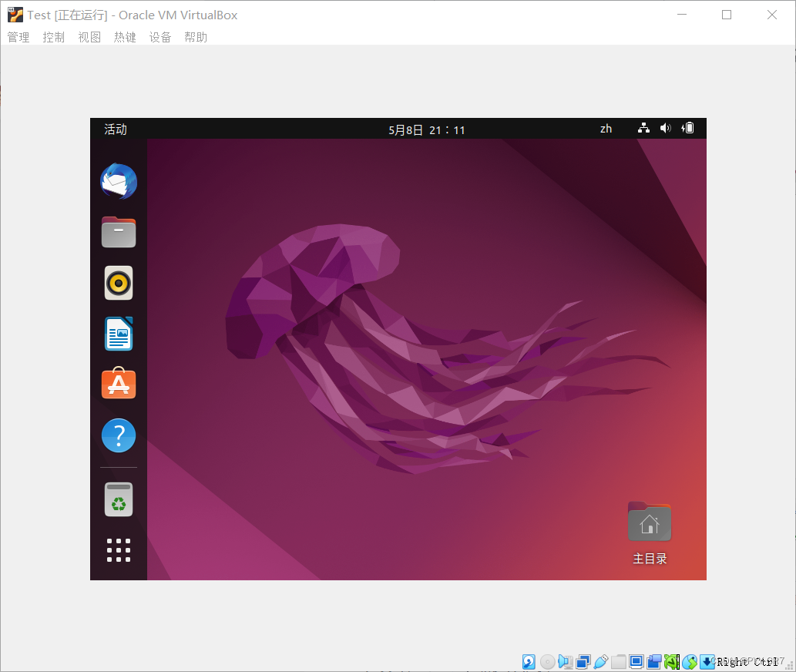Open the 视图 menu

(89, 37)
